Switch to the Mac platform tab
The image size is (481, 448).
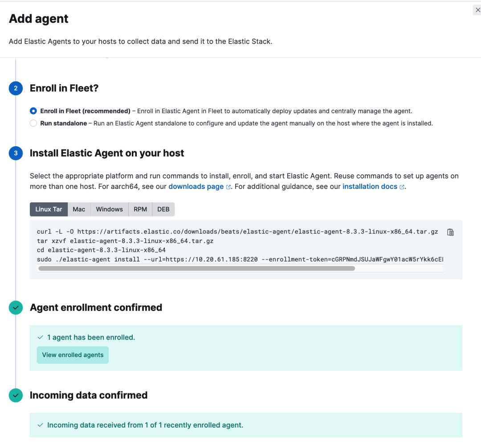tap(79, 209)
